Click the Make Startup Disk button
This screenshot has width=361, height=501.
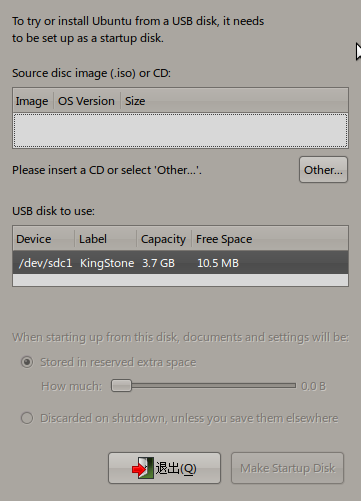pyautogui.click(x=287, y=468)
